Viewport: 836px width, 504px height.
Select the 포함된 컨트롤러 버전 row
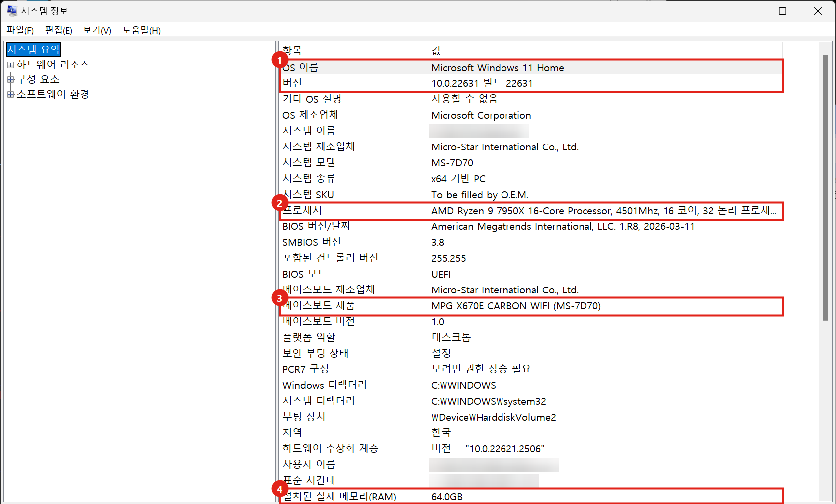(531, 258)
